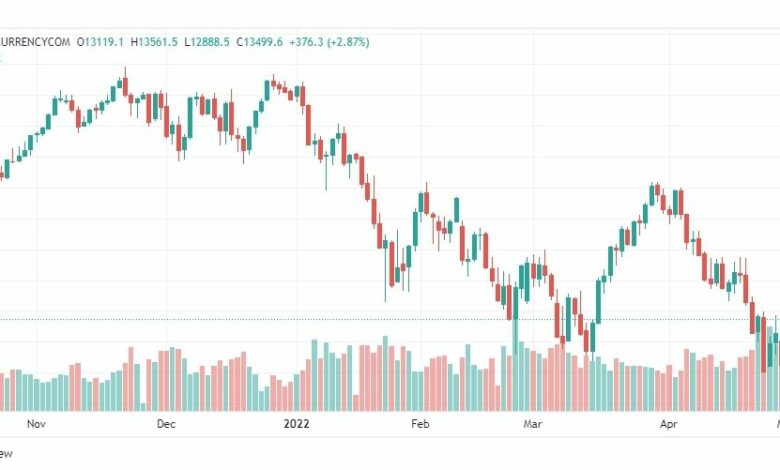Click the CURRENCYCOM symbol label

(x=34, y=42)
